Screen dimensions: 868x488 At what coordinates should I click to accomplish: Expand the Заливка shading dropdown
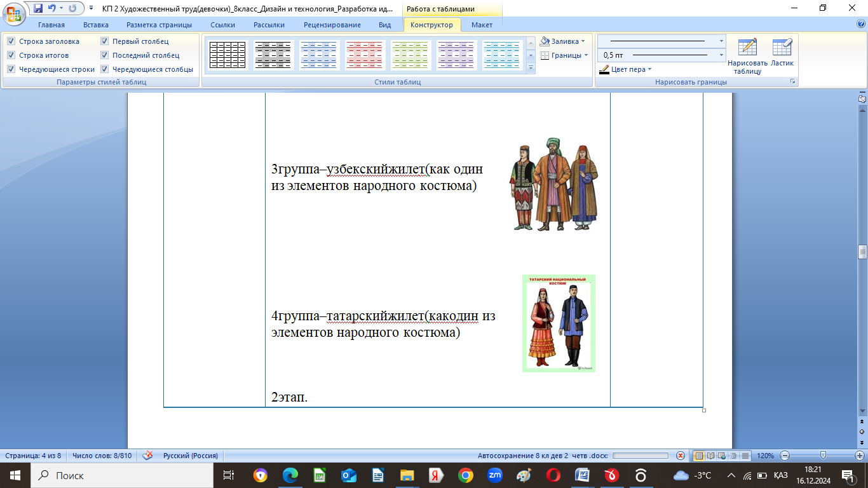point(562,41)
